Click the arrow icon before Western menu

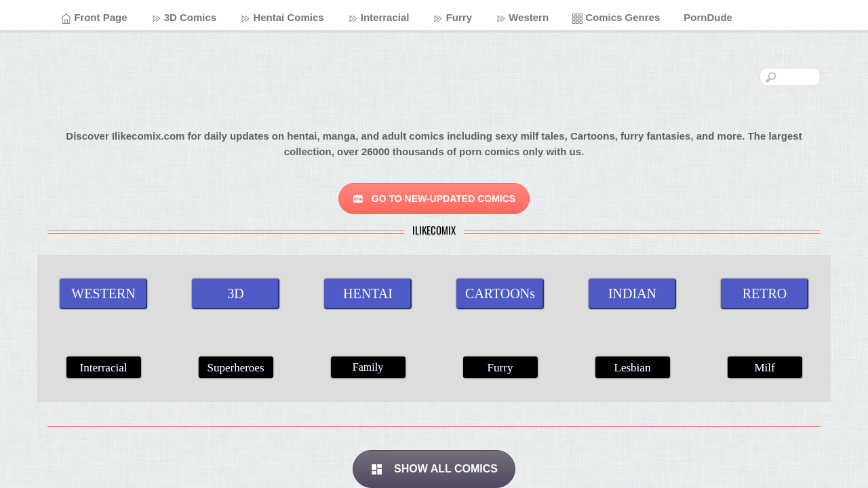(x=500, y=18)
